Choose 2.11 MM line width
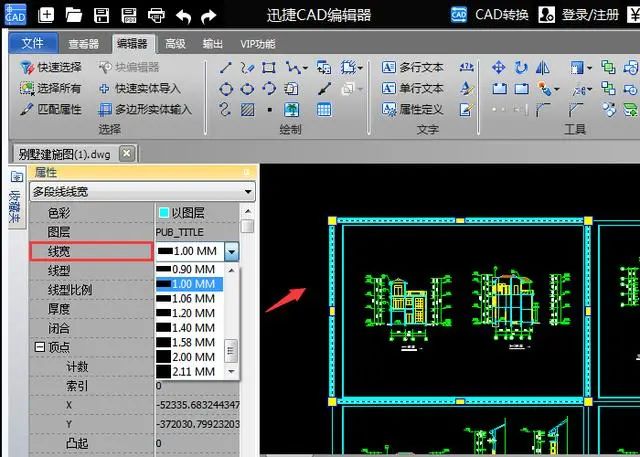 pyautogui.click(x=189, y=372)
